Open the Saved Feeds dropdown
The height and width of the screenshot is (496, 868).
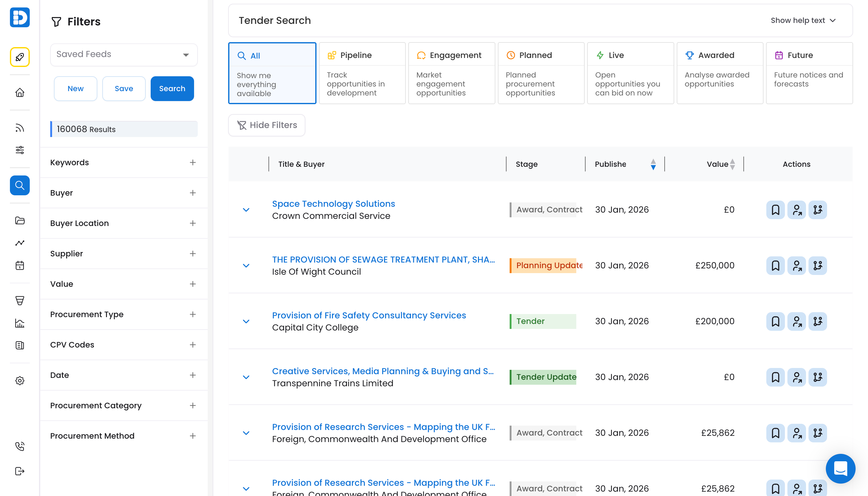pos(124,55)
